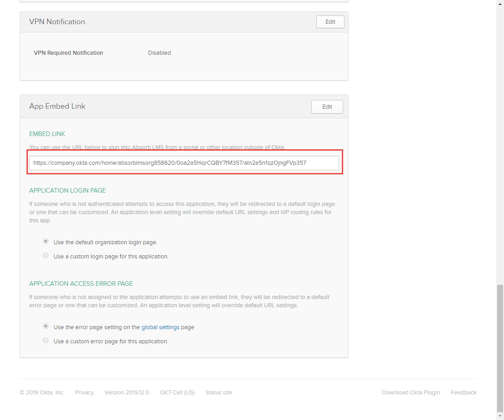Select the default organization login page option
Screen dimensions: 504x420
pyautogui.click(x=46, y=241)
